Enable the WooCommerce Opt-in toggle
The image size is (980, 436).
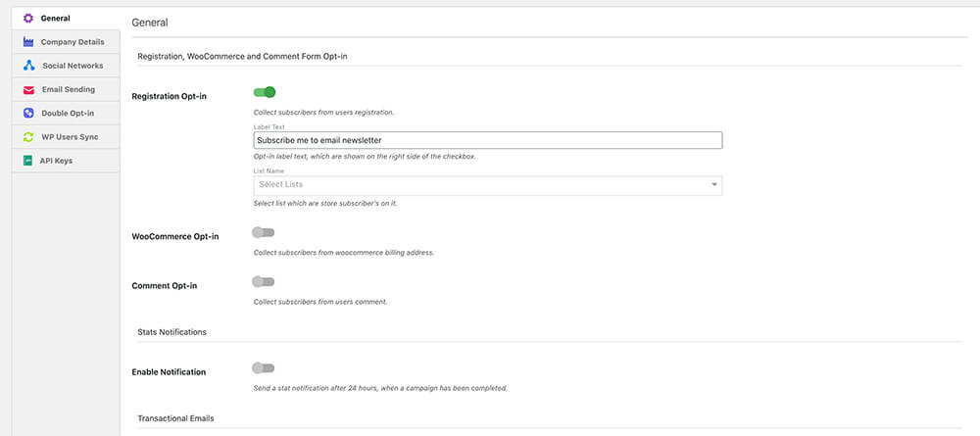tap(263, 232)
